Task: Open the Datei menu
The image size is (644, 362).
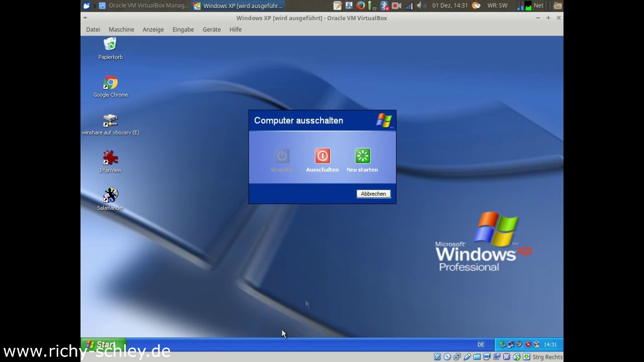Action: click(93, 29)
